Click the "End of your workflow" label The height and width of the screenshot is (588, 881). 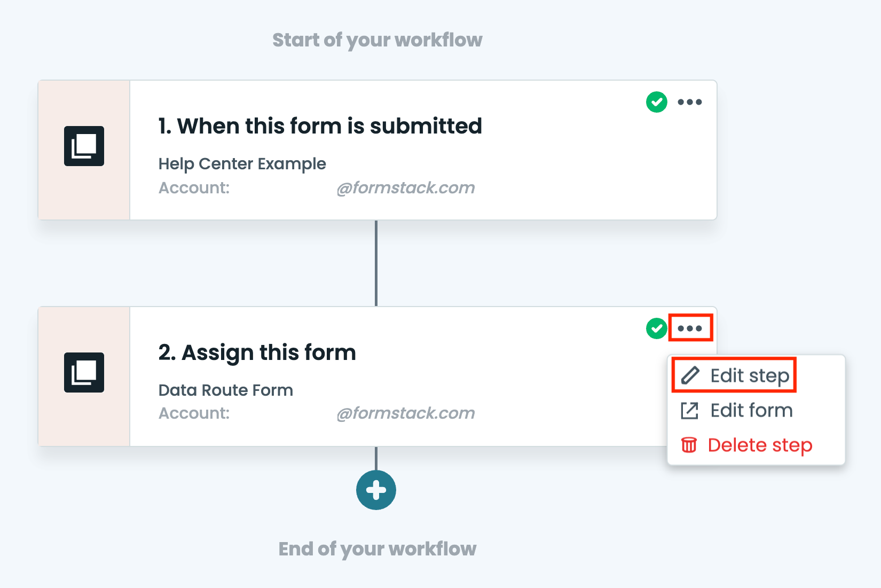(x=377, y=549)
